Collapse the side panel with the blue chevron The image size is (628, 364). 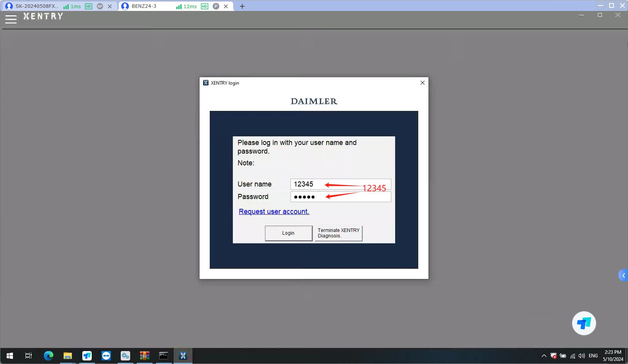[624, 275]
